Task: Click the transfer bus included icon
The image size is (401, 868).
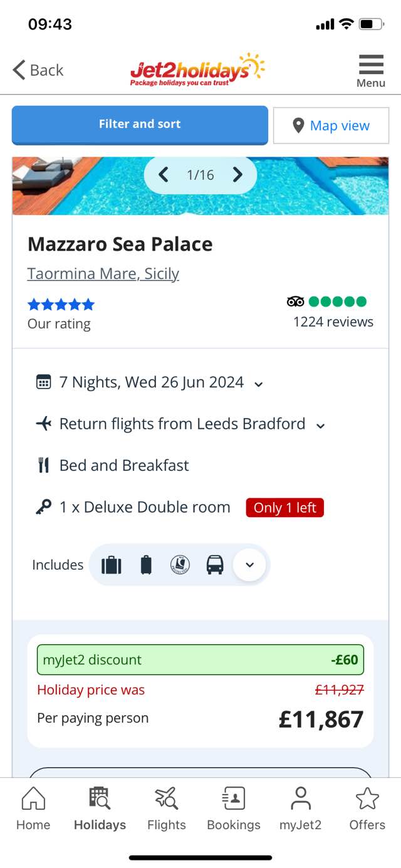Action: [215, 565]
